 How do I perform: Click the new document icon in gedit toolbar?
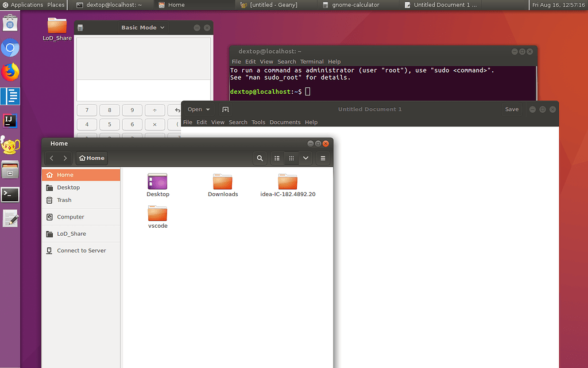tap(225, 109)
